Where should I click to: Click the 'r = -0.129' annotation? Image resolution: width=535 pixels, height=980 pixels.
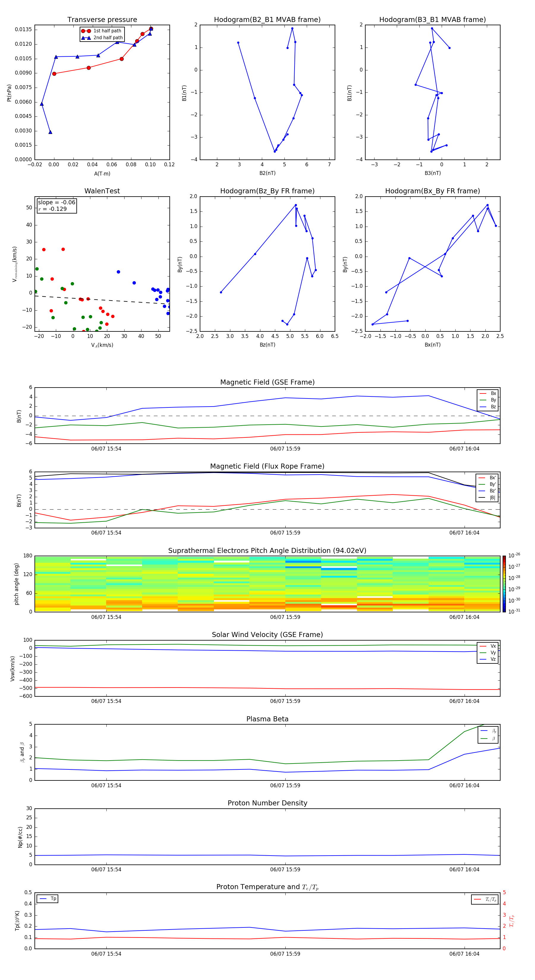click(53, 209)
